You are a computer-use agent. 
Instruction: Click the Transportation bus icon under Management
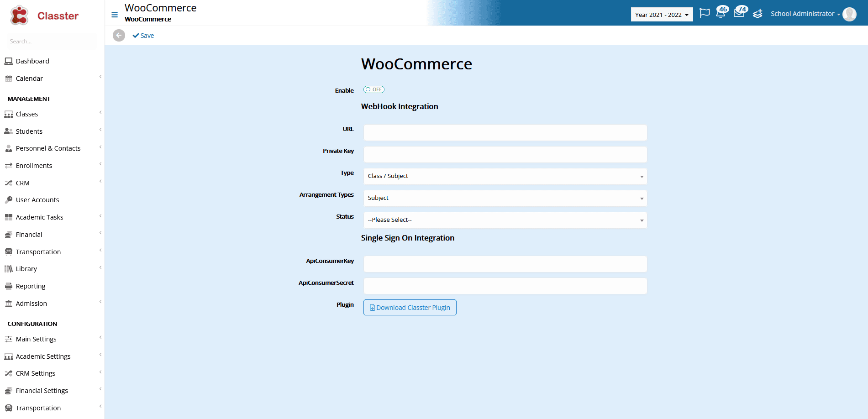coord(9,251)
